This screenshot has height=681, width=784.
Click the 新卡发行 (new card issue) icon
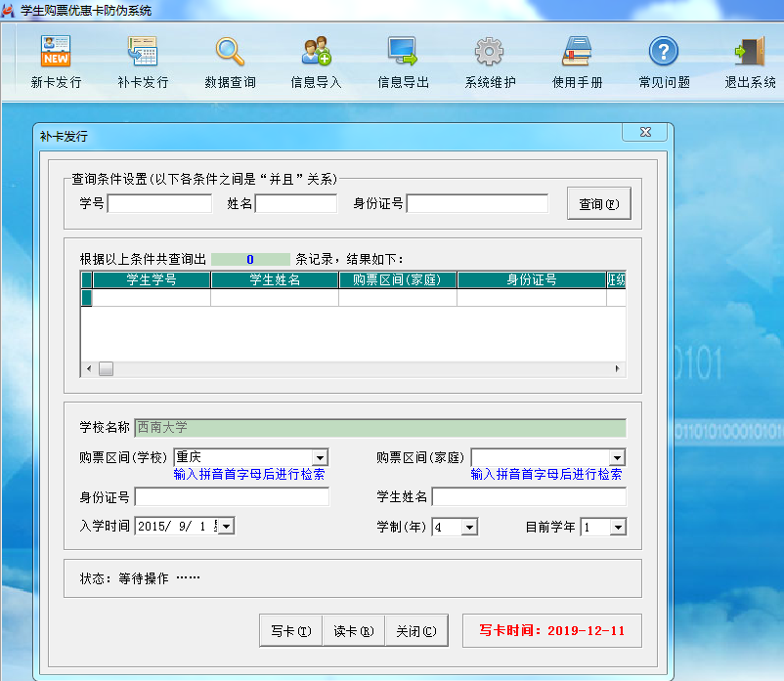(x=56, y=52)
